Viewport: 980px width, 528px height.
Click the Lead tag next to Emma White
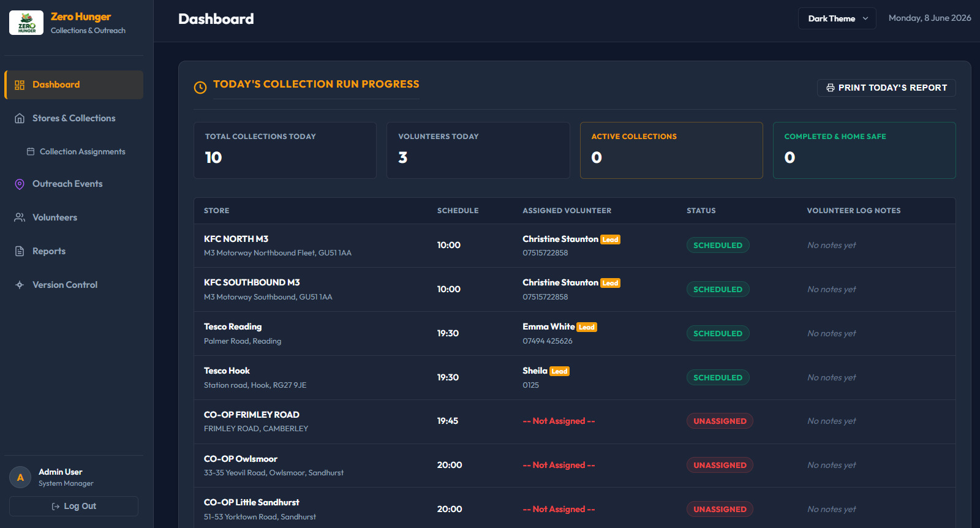click(587, 327)
